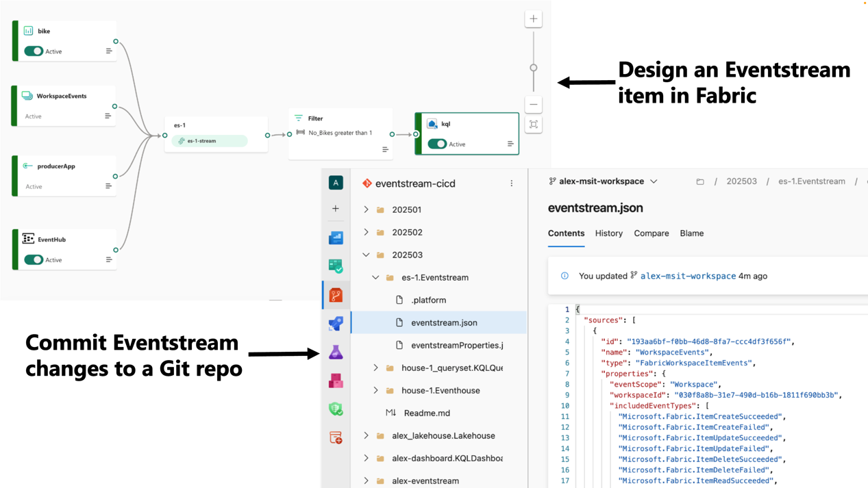Open the green shield icon in the sidebar

coord(336,409)
